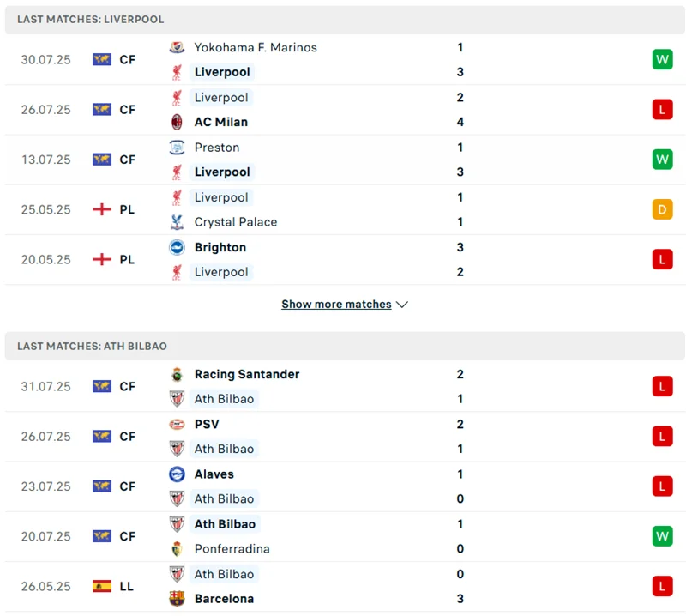Click the green W badge for 30.07.25
The width and height of the screenshot is (686, 616).
662,59
